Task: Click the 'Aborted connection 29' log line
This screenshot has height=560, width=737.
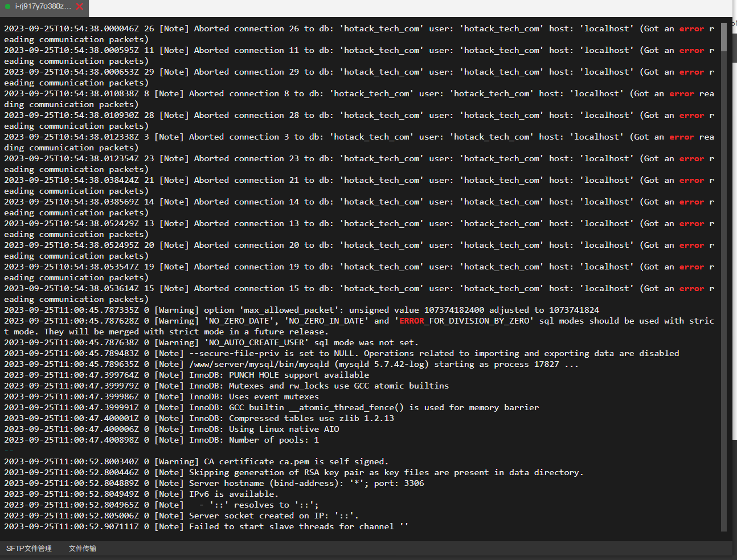Action: pos(359,77)
